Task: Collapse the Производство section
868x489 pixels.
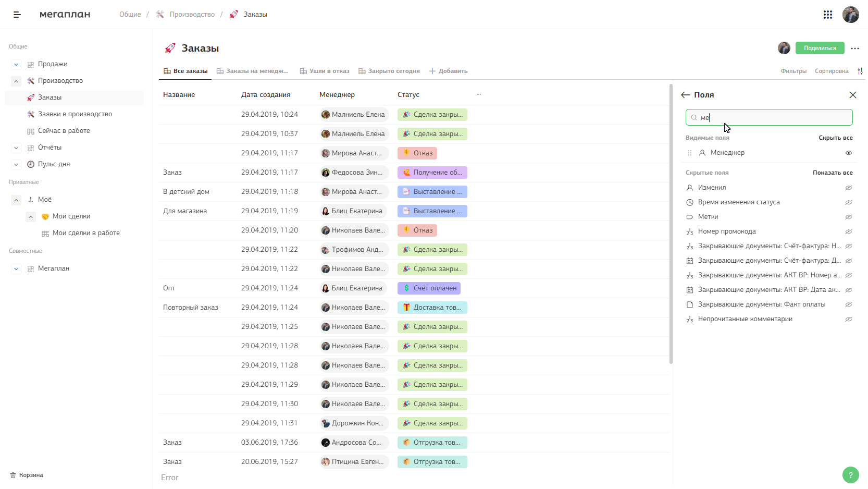Action: pos(16,81)
